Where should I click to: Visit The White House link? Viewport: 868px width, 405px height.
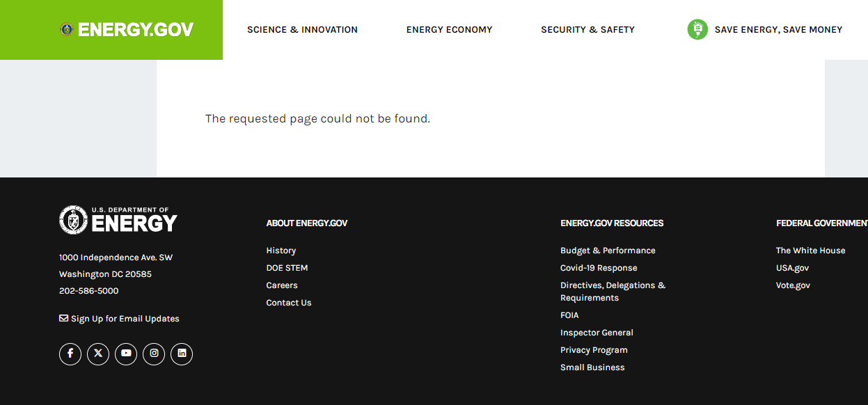coord(810,251)
